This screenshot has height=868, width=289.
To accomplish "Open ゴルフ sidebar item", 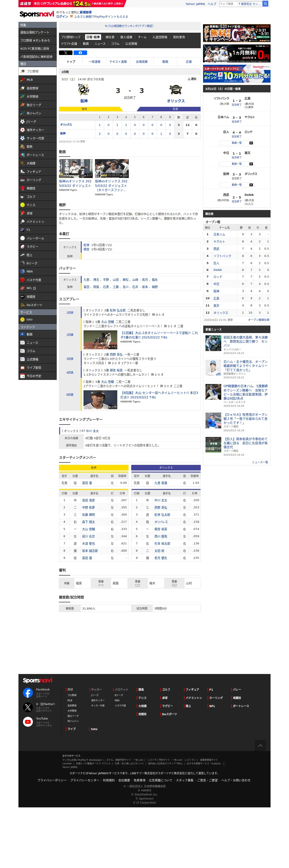I will [x=37, y=197].
